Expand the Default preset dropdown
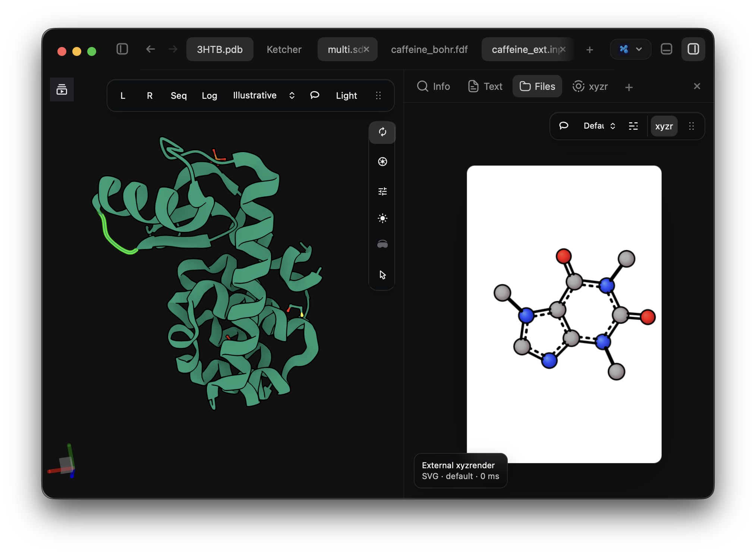This screenshot has width=756, height=554. coord(599,126)
